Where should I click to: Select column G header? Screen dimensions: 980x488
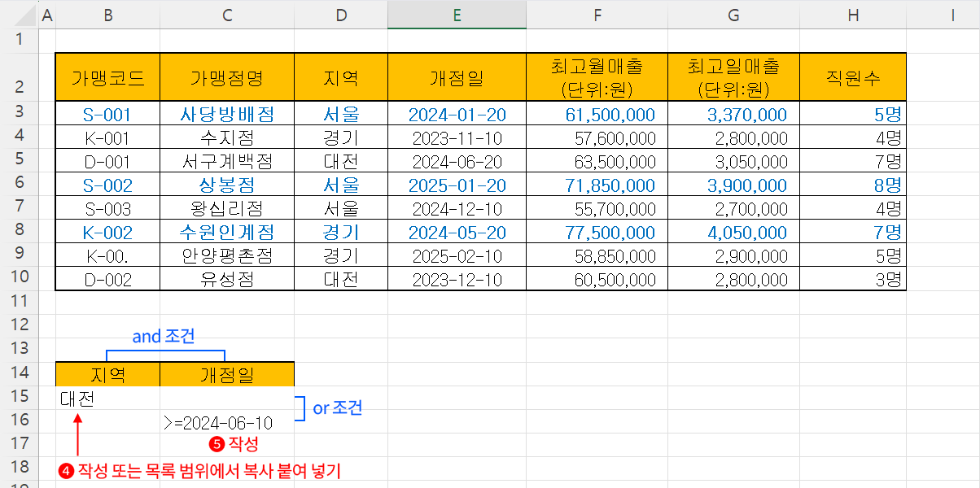click(x=733, y=14)
